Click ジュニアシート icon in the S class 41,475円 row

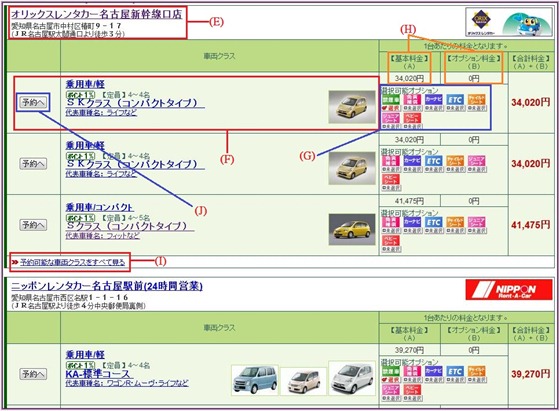coord(477,222)
